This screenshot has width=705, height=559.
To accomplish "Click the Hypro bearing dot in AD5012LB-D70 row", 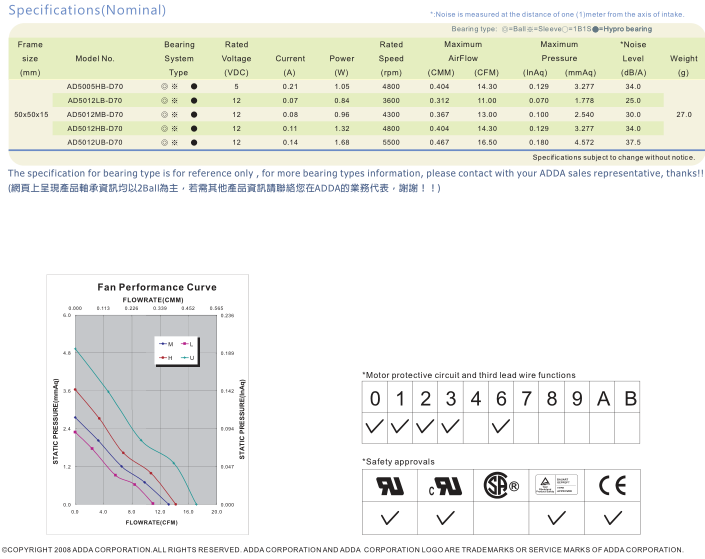I will (x=194, y=100).
